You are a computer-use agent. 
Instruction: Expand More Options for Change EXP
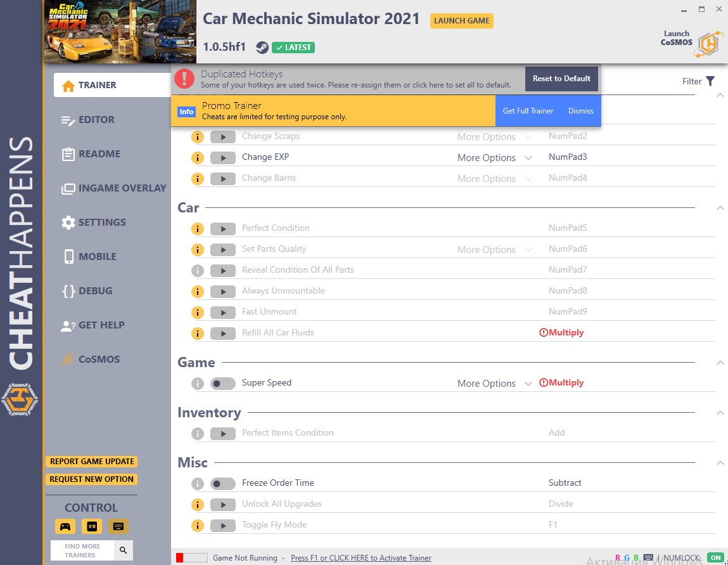(x=494, y=157)
